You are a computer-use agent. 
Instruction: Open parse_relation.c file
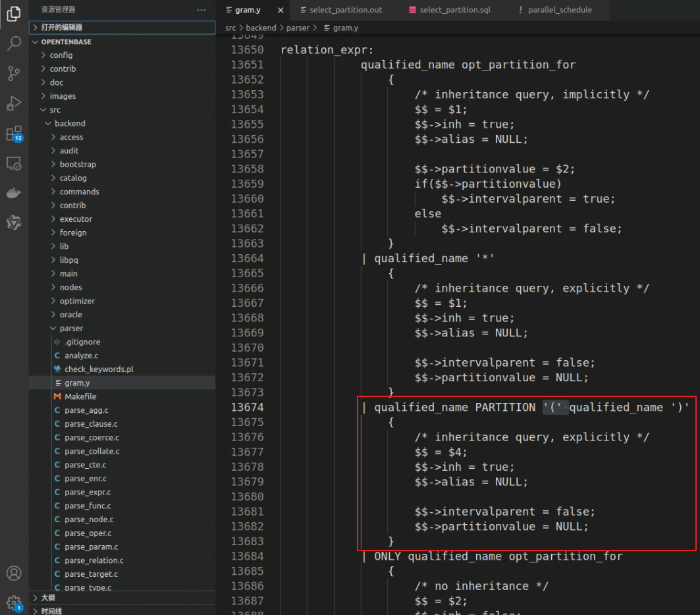[x=122, y=560]
